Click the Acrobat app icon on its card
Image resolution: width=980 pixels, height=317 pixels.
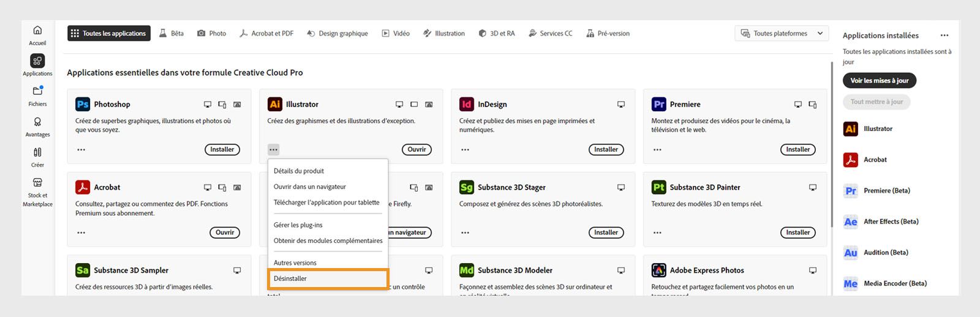(x=83, y=187)
